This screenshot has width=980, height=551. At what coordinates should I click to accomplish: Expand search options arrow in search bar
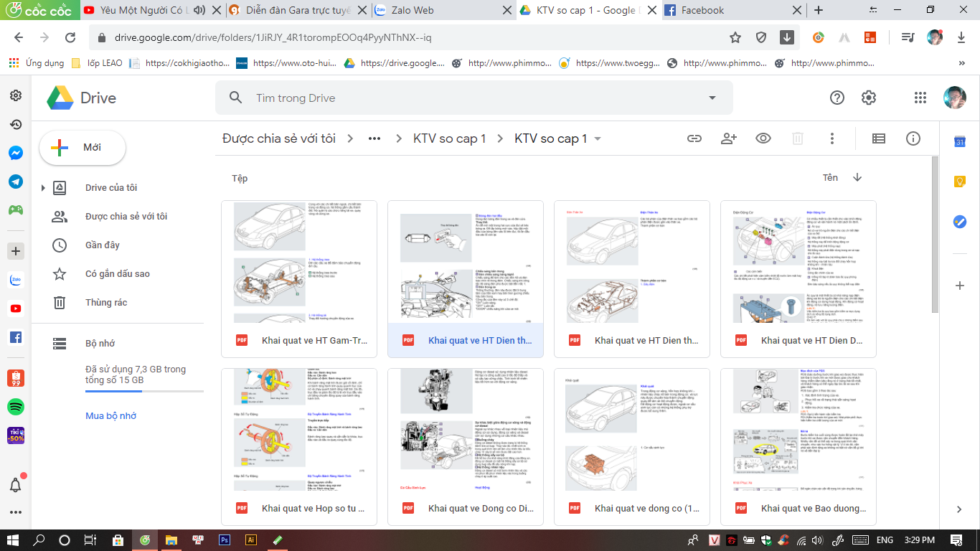pyautogui.click(x=712, y=98)
